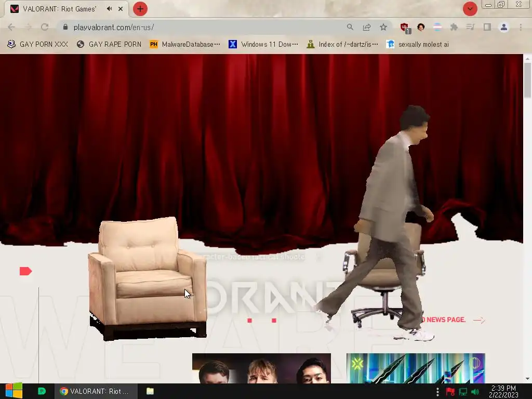Click the arrow next to NEWS PAGE
Screen dimensions: 532x399
pyautogui.click(x=479, y=320)
